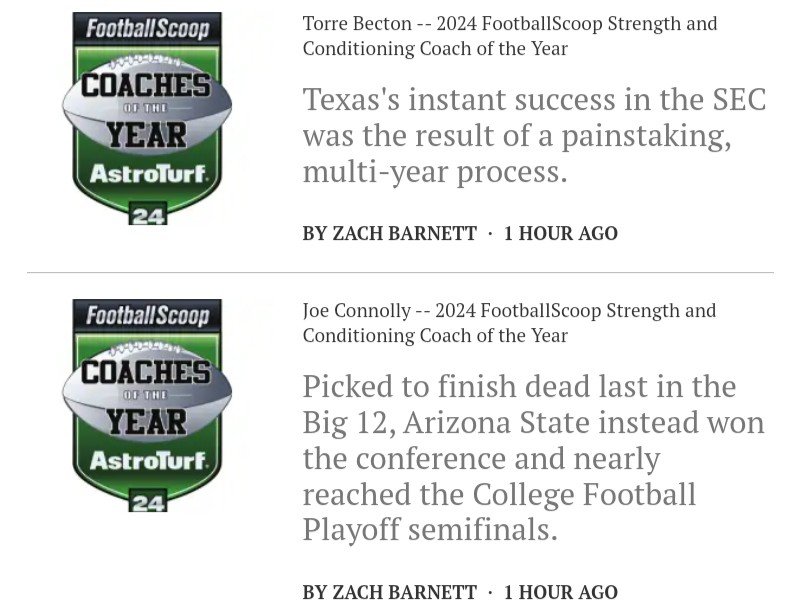Click the football graphic in the bottom badge
The height and width of the screenshot is (612, 800).
point(147,393)
